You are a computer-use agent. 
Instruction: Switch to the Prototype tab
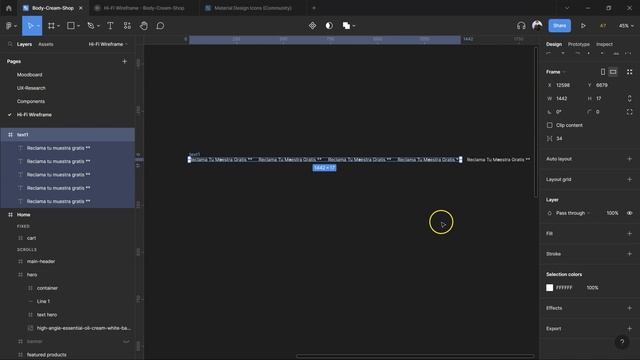tap(579, 44)
